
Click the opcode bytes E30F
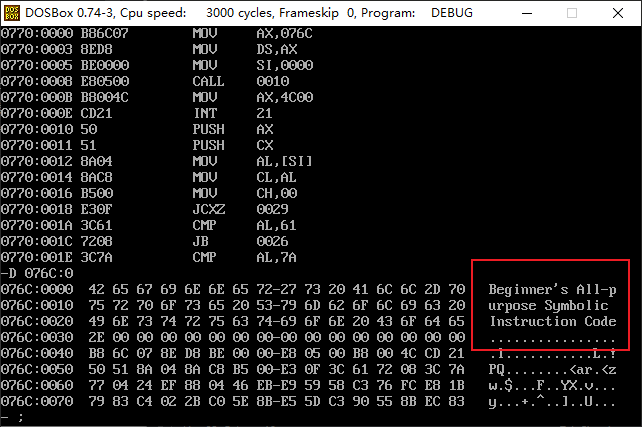click(x=97, y=209)
